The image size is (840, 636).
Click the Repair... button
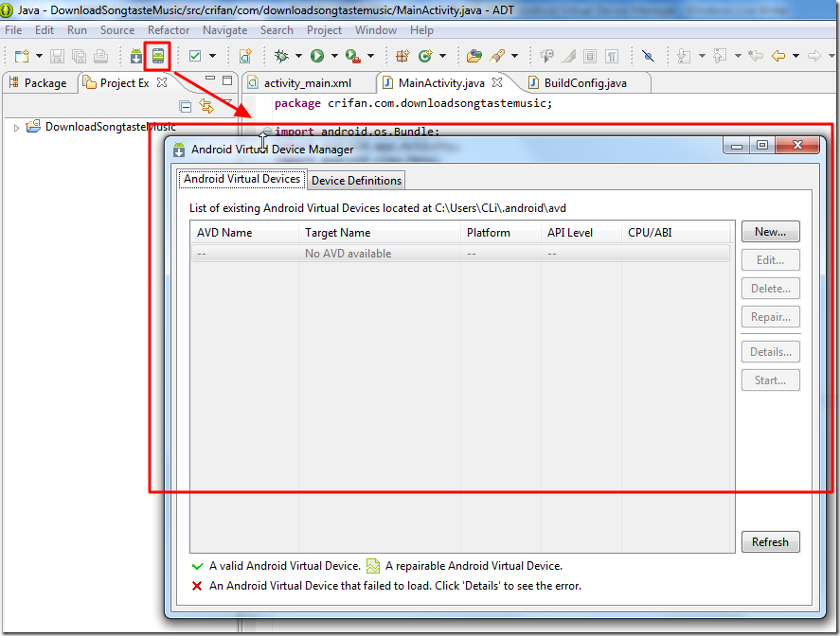pos(770,317)
